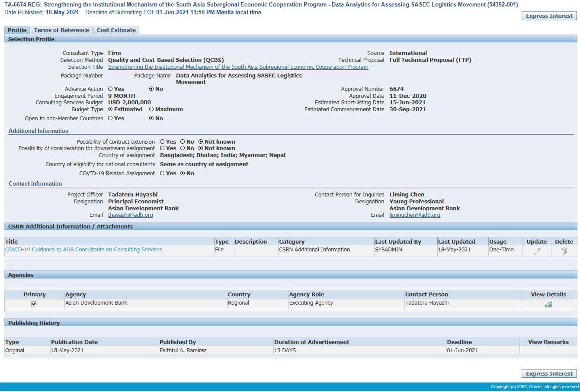580x392 pixels.
Task: Email project officer thayashi@adb.org
Action: [x=131, y=215]
